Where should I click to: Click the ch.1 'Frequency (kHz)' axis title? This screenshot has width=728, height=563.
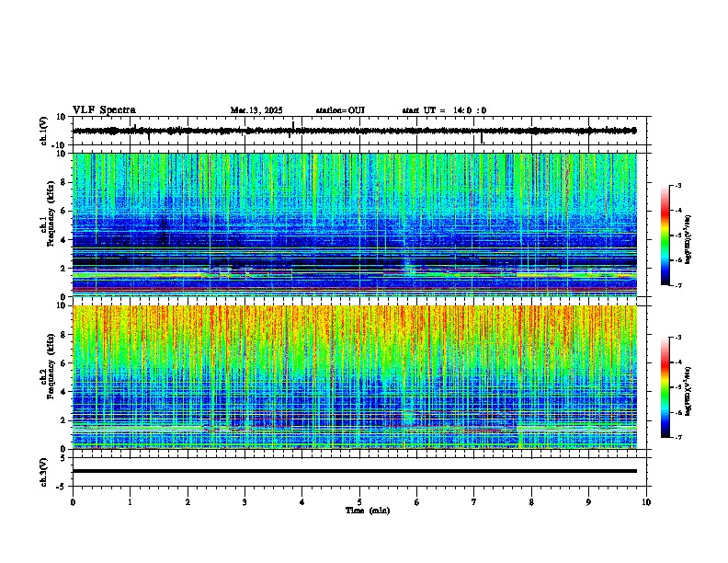tap(51, 213)
